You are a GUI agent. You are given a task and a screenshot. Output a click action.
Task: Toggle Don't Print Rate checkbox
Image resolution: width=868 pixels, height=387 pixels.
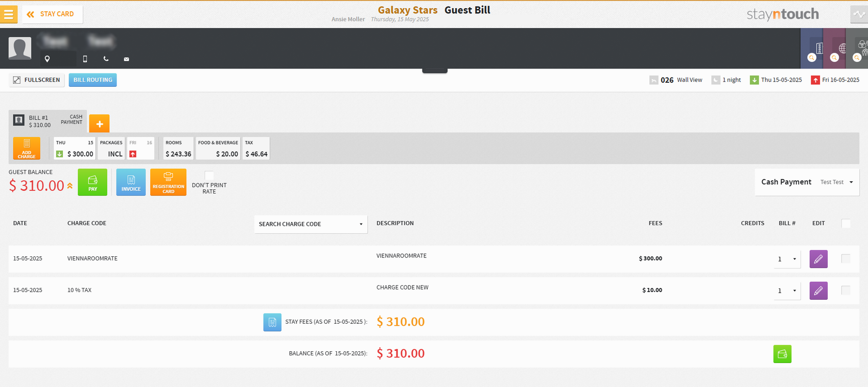pos(209,176)
